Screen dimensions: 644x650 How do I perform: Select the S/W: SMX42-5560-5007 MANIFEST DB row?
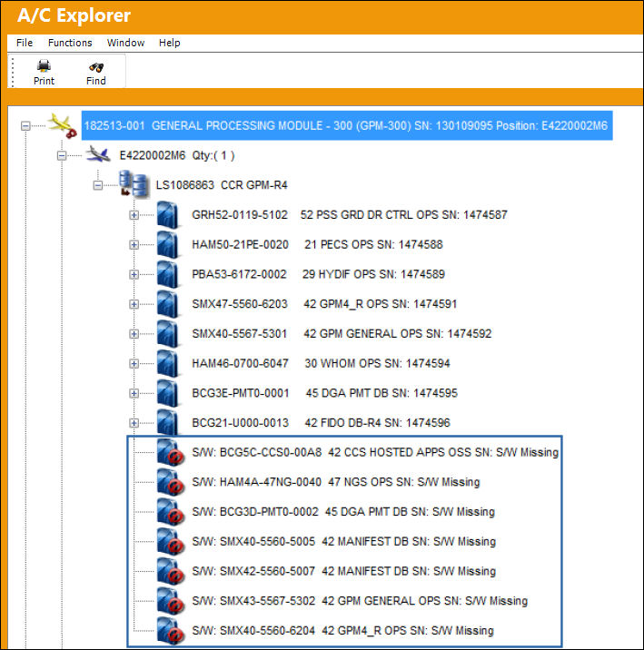(x=343, y=571)
